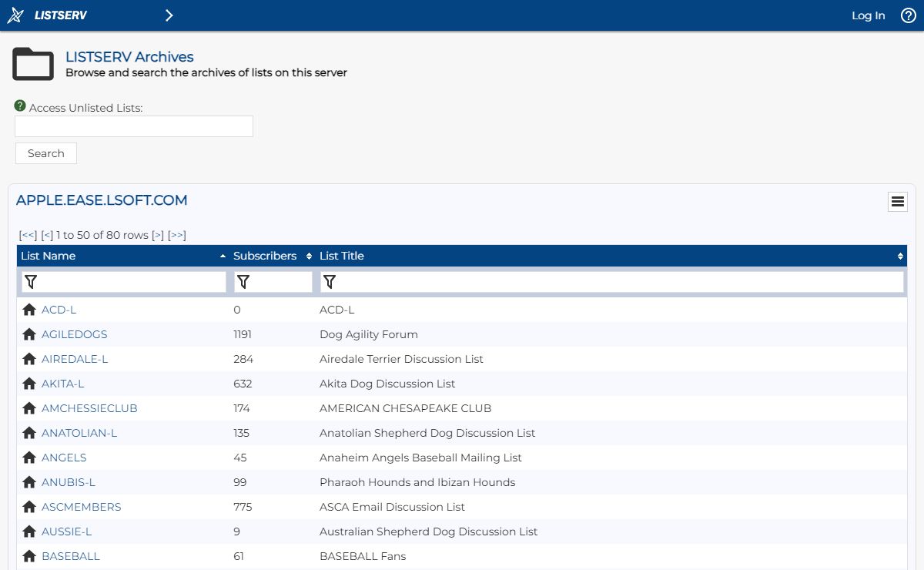
Task: Select 'BASEBALL Fans' title text
Action: click(x=363, y=556)
